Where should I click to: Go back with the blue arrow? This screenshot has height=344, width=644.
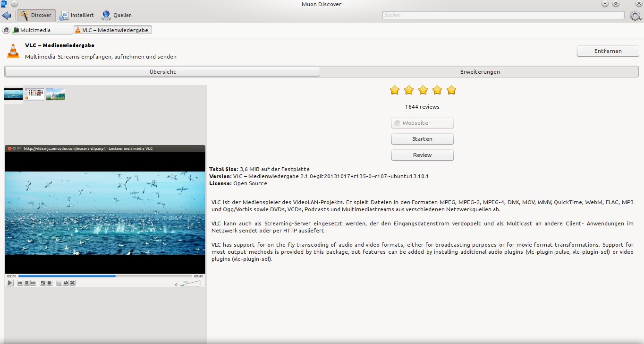coord(6,16)
